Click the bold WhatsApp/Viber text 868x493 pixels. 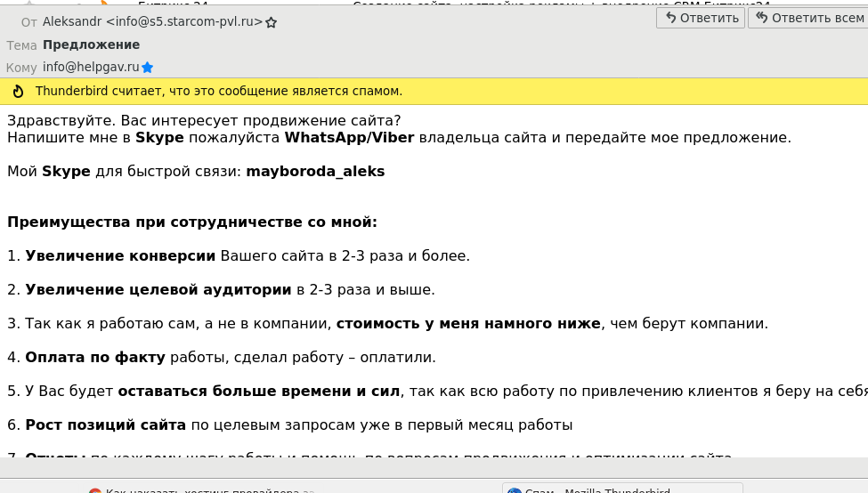pos(349,138)
